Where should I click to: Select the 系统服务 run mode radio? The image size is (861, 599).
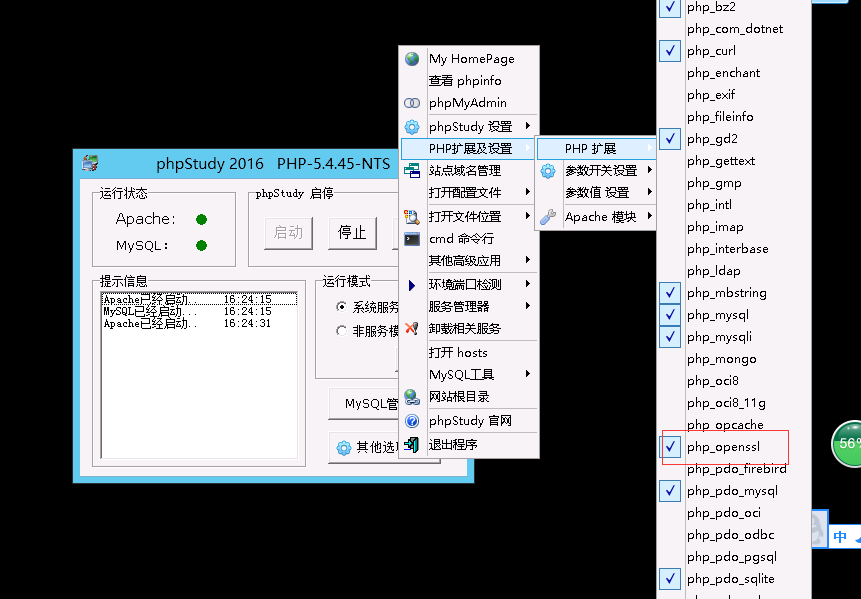click(342, 307)
